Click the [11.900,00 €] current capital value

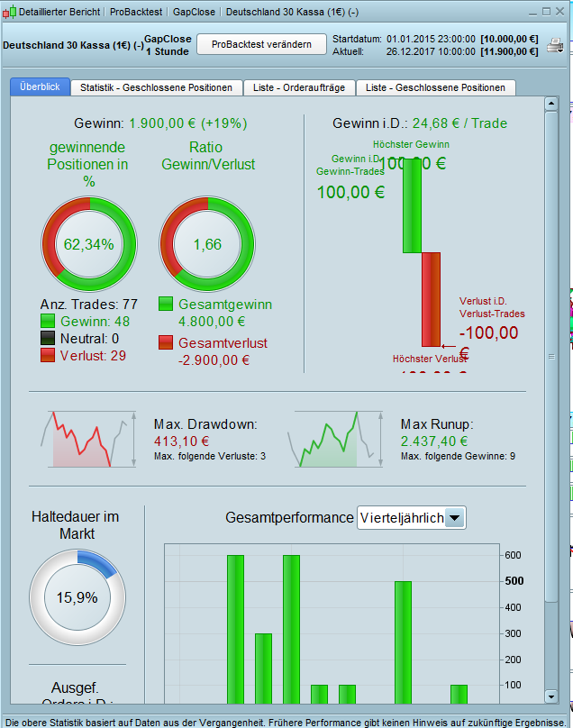509,51
